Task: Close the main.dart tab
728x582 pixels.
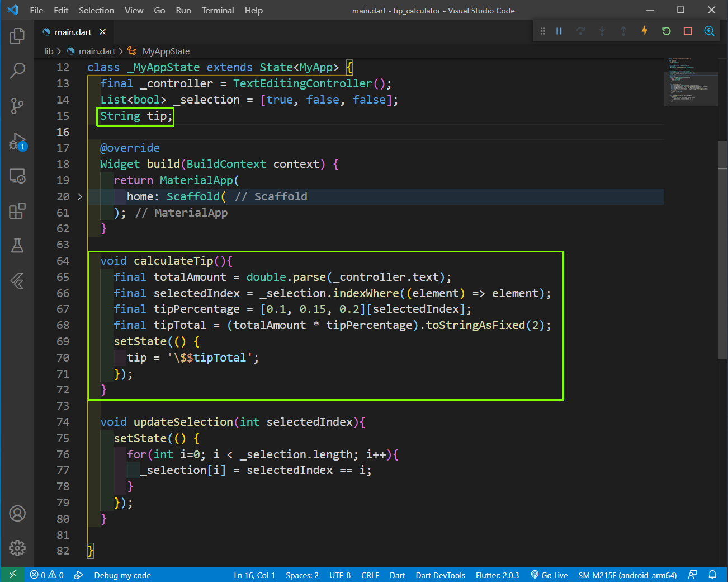Action: coord(102,32)
